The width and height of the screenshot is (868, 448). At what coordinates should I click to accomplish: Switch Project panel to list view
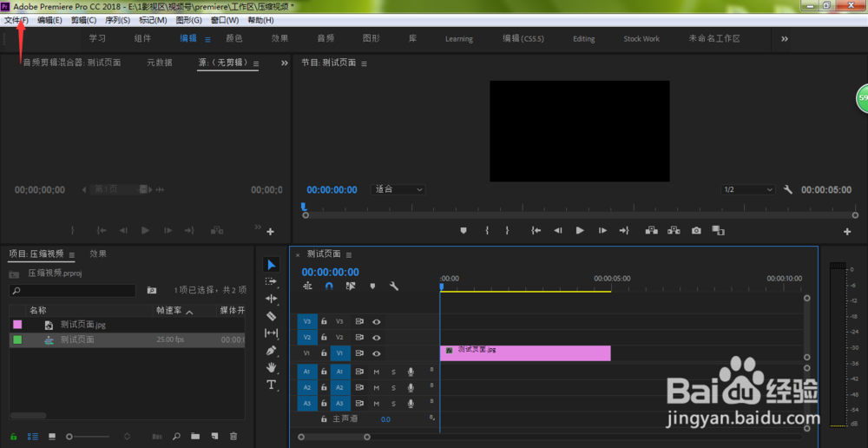(x=33, y=437)
